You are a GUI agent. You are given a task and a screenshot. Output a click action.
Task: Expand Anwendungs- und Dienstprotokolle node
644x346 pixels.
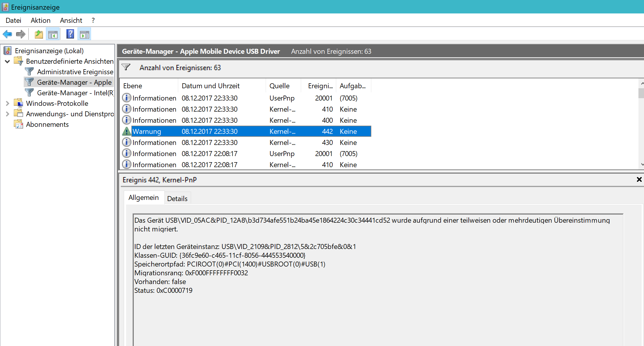pos(8,114)
